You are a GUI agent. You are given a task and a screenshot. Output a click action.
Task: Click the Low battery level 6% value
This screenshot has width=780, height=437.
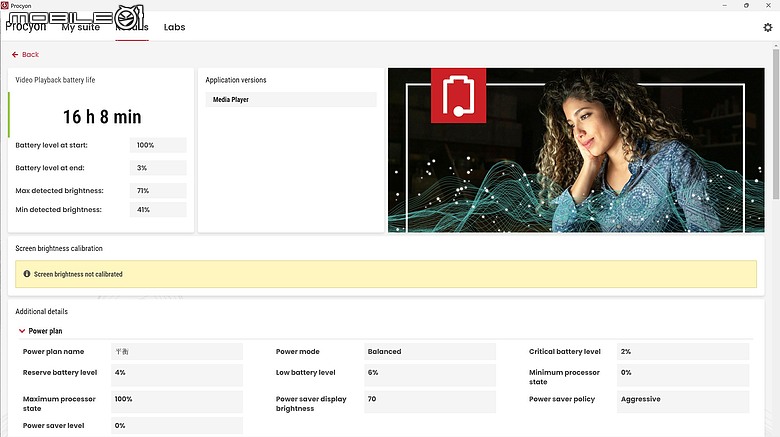point(430,375)
